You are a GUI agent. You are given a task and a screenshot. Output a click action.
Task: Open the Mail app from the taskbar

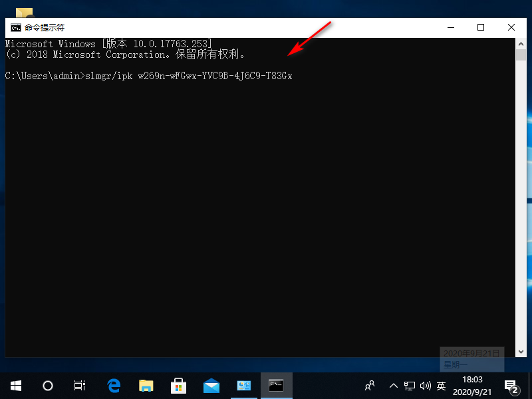(x=211, y=386)
